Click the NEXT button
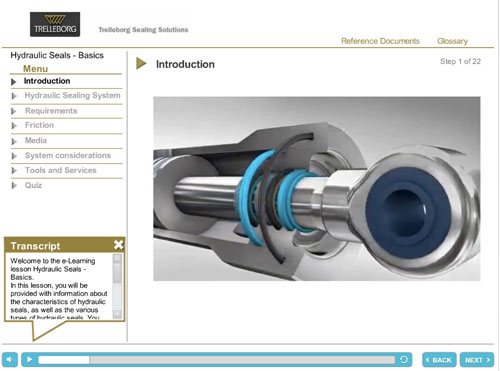Viewport: 500px width, 371px height. 477,360
